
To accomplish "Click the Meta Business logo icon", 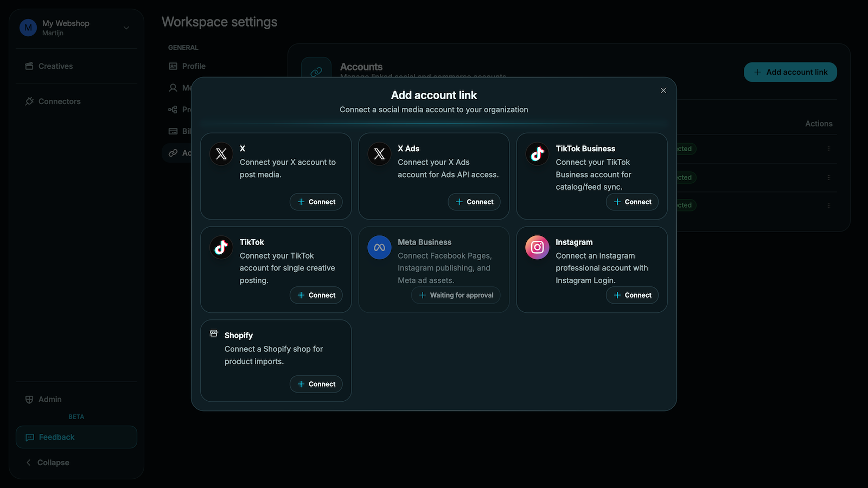I will pyautogui.click(x=379, y=247).
